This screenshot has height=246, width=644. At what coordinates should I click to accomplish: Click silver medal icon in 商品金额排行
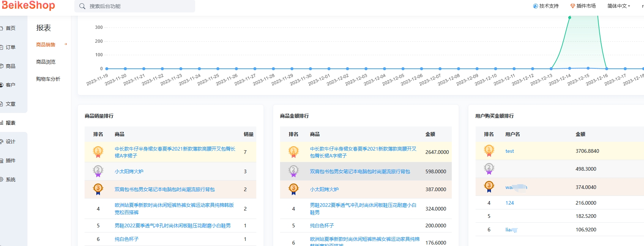pos(294,171)
